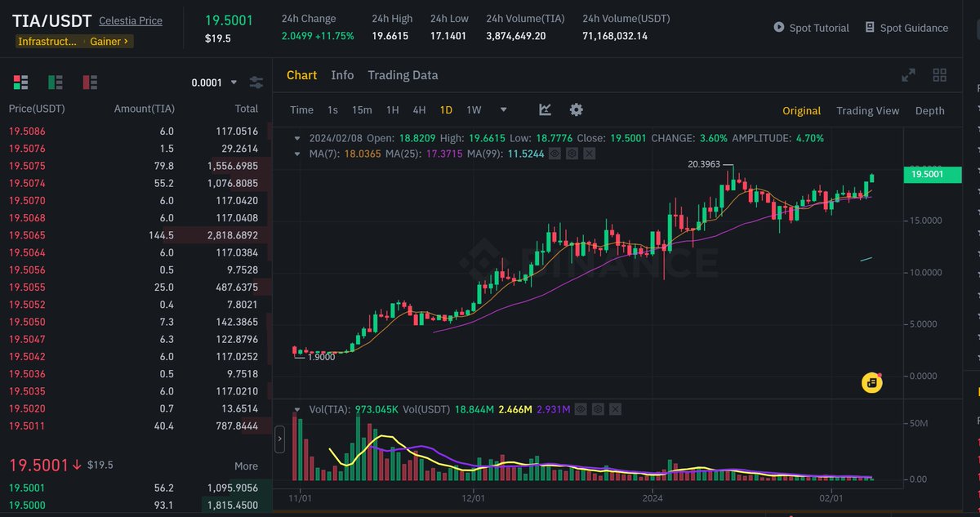The width and height of the screenshot is (980, 517).
Task: Click the More link in order book
Action: (246, 466)
